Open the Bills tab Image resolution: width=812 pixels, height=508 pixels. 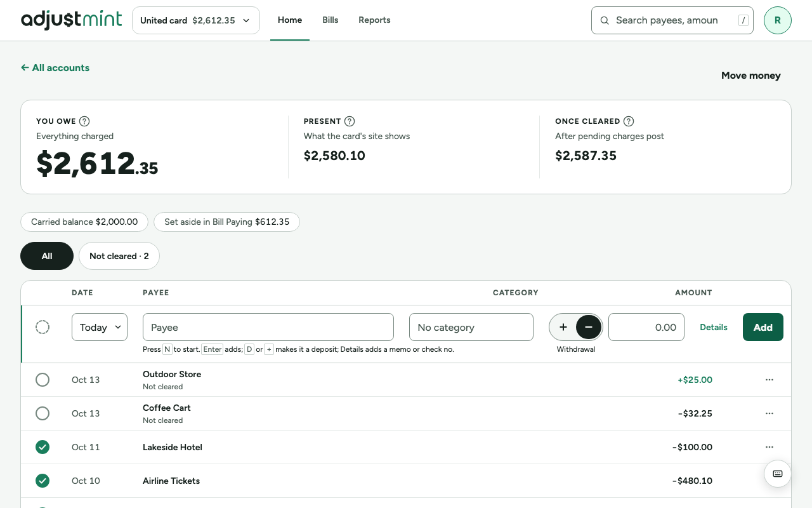[x=331, y=20]
